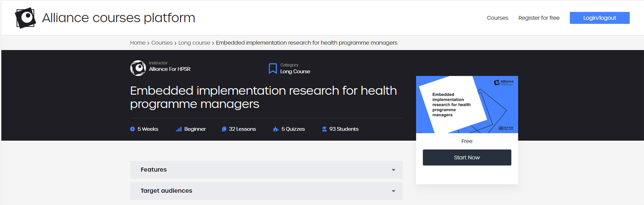Click the Category bookmark icon
The height and width of the screenshot is (205, 644).
273,68
